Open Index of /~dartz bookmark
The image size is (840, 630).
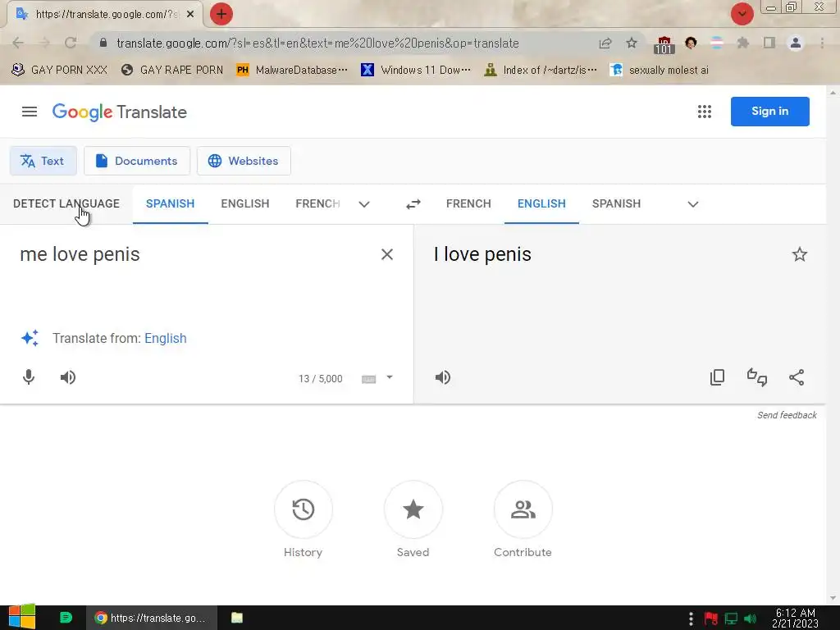click(x=540, y=71)
